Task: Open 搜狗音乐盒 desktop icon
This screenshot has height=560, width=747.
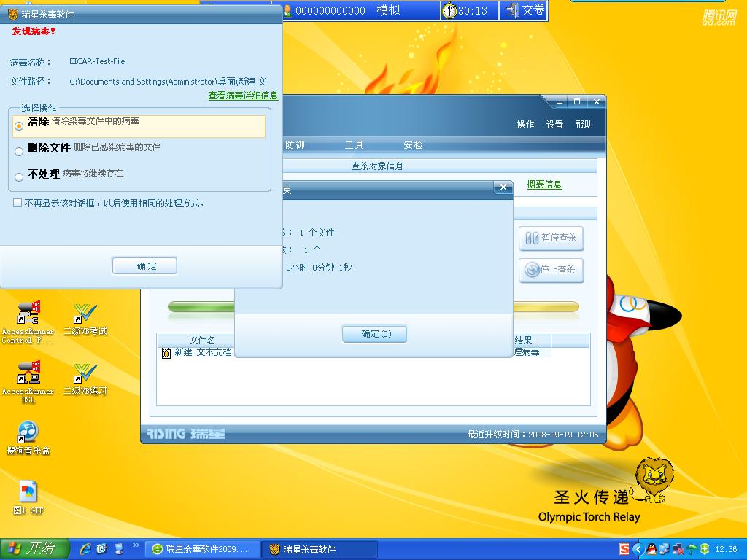Action: coord(28,438)
